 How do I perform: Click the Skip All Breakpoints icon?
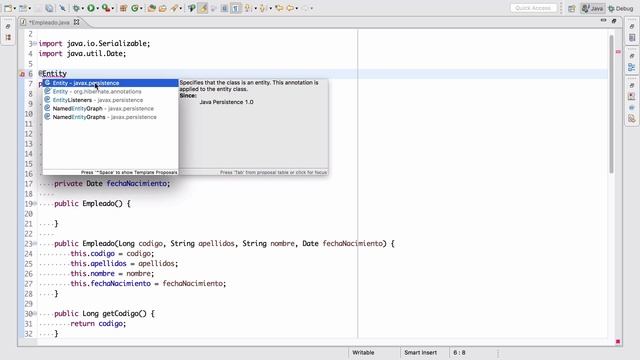62,8
